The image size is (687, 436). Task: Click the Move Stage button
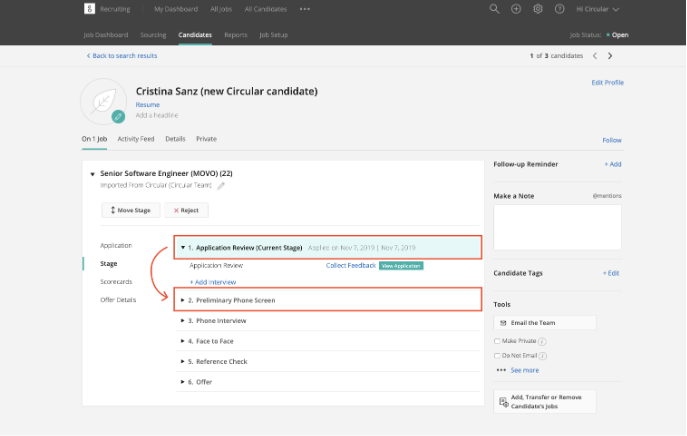131,210
